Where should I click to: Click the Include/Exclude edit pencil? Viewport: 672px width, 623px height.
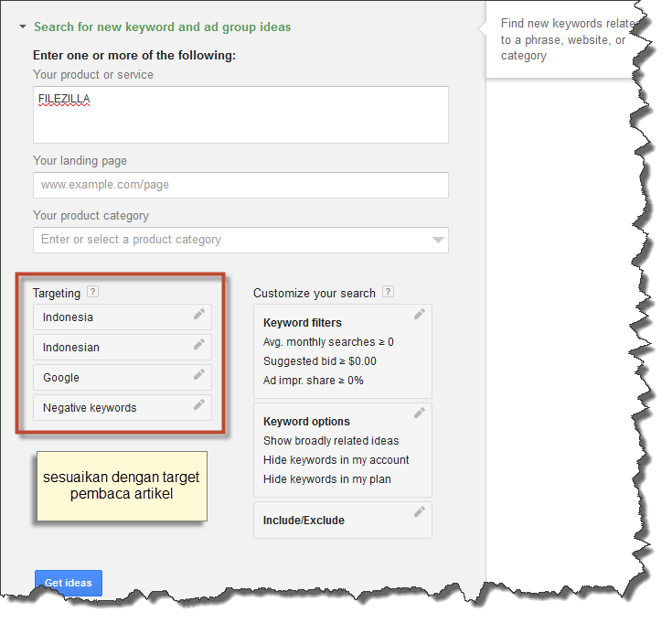419,512
